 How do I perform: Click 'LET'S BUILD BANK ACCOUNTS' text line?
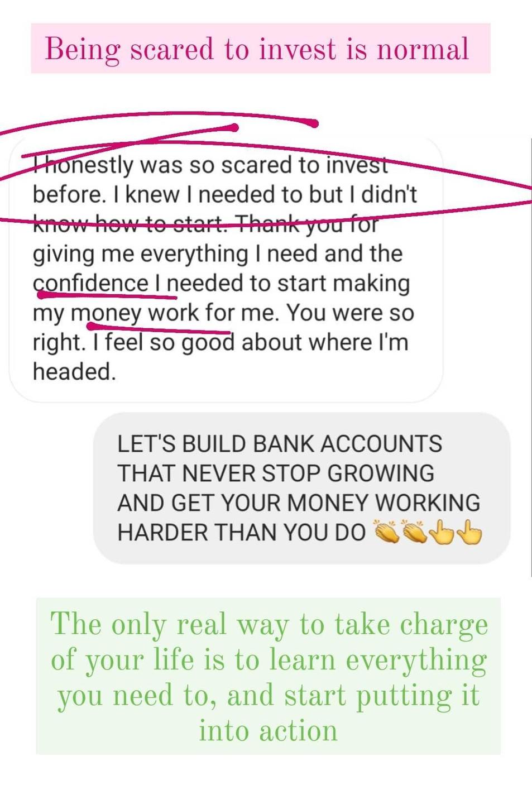tap(280, 444)
